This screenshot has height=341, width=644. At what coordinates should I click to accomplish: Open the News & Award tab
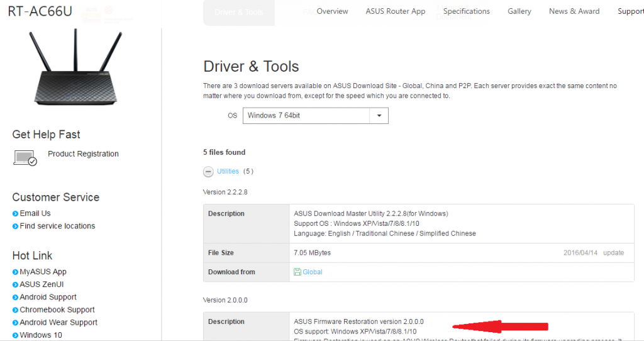tap(574, 11)
